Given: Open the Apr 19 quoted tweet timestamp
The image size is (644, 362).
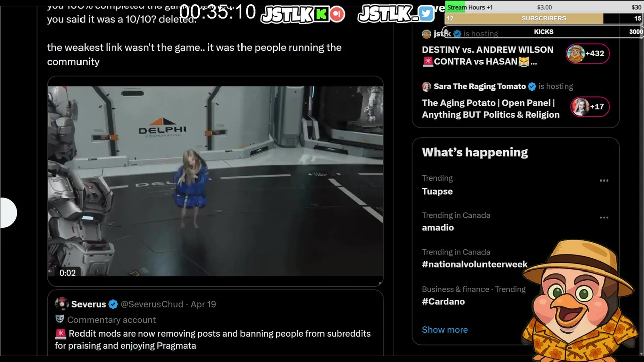Looking at the screenshot, I should pyautogui.click(x=203, y=304).
